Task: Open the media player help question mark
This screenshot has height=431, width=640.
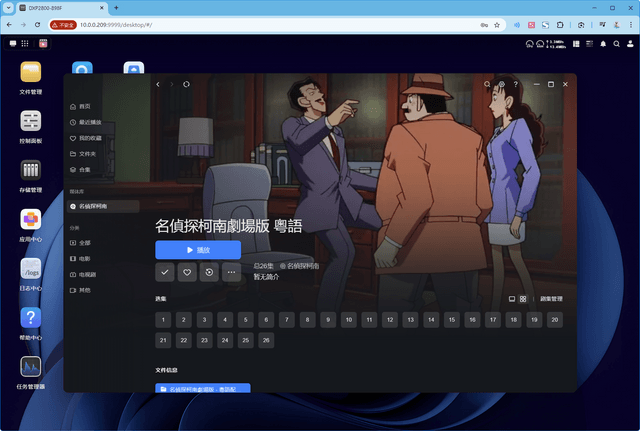Action: click(516, 84)
